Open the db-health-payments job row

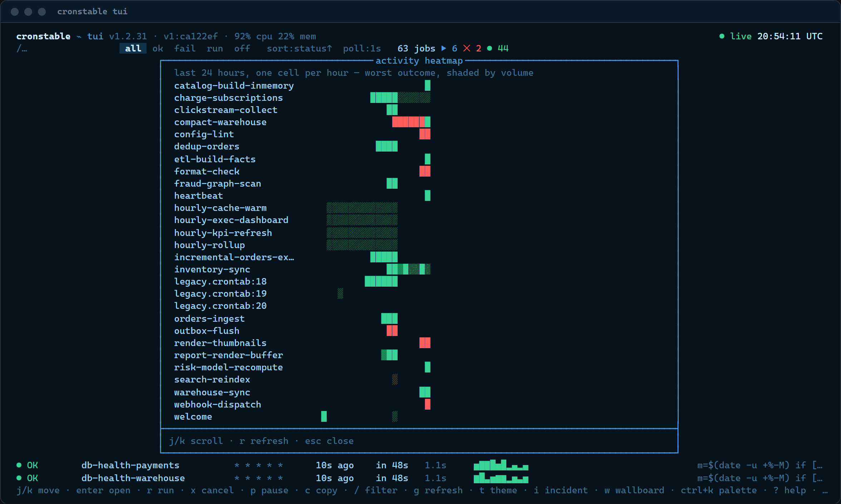(420, 465)
